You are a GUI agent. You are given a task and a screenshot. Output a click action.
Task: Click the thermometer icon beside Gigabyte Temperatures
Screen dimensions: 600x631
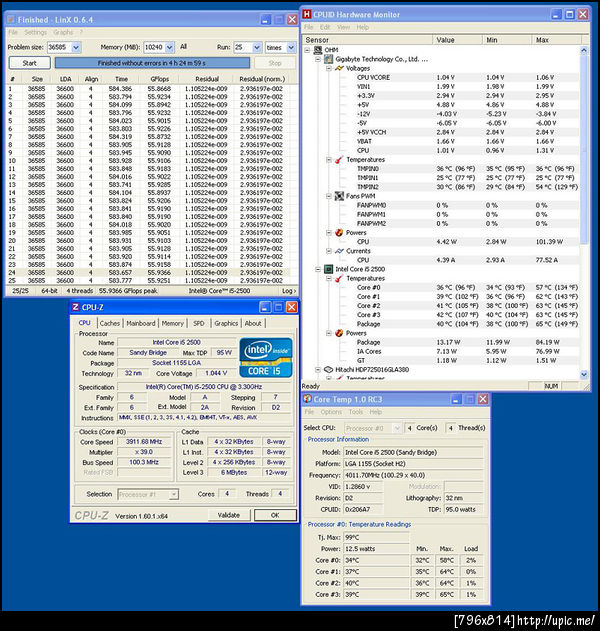tap(339, 160)
